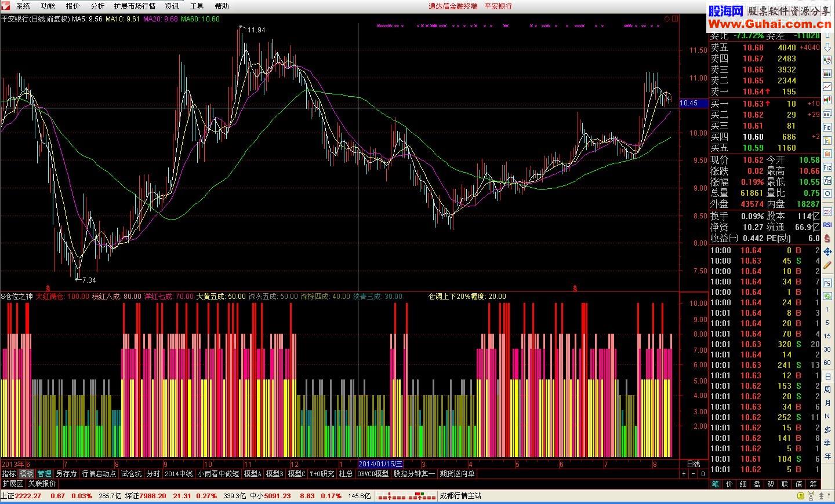Open the 资讯 menu
The width and height of the screenshot is (835, 504).
point(172,6)
